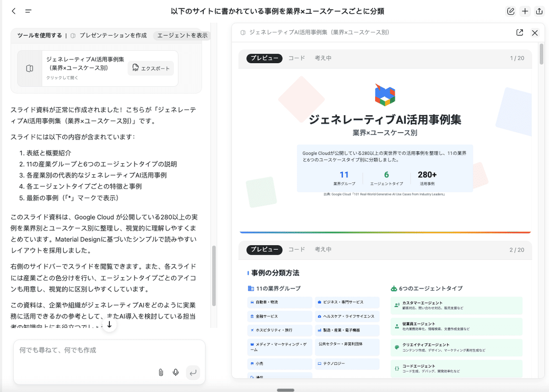Open the sidebar menu icon
This screenshot has width=549, height=392.
(x=28, y=11)
